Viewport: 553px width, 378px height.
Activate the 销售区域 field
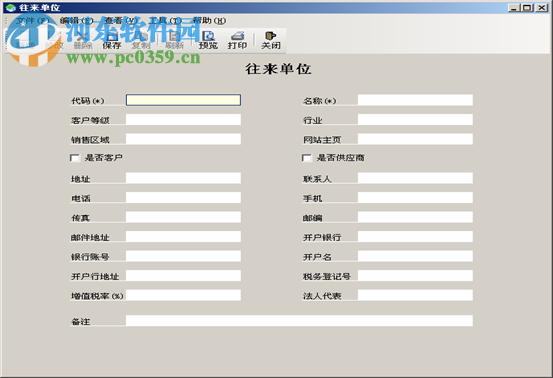183,139
